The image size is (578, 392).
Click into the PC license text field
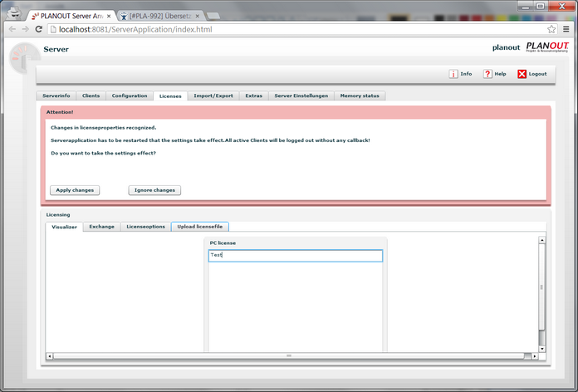pyautogui.click(x=296, y=256)
